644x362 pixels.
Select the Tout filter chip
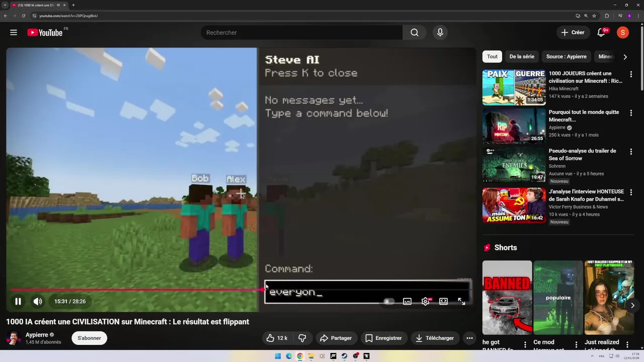pyautogui.click(x=492, y=57)
